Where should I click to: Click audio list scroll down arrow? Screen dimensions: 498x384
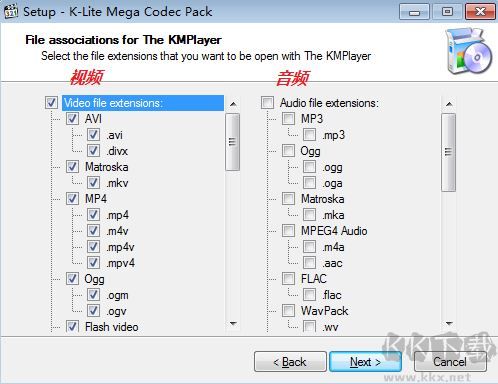pyautogui.click(x=449, y=323)
